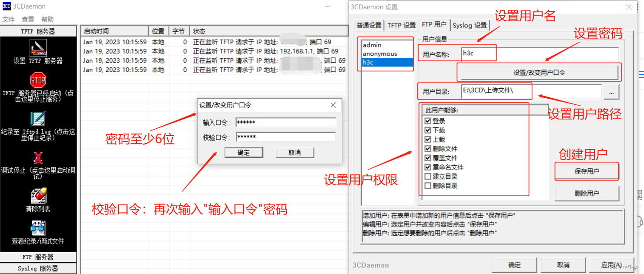Check the 建立目录 create directory checkbox
Viewport: 644px width, 274px height.
pos(428,176)
